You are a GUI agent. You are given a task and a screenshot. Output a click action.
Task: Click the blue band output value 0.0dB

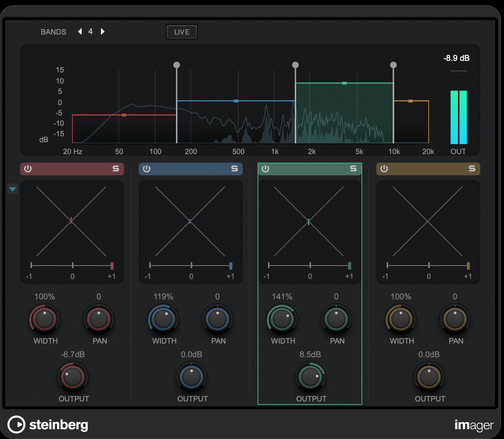(192, 355)
